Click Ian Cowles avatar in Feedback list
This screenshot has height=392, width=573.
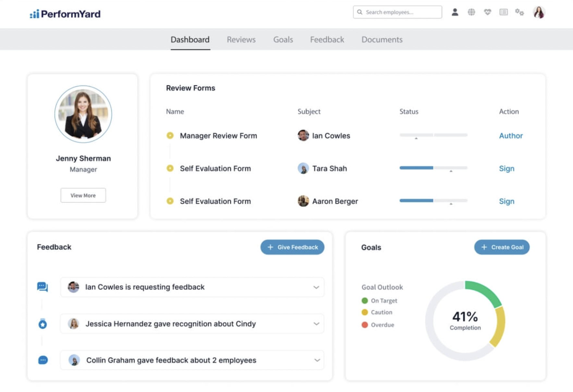click(73, 287)
